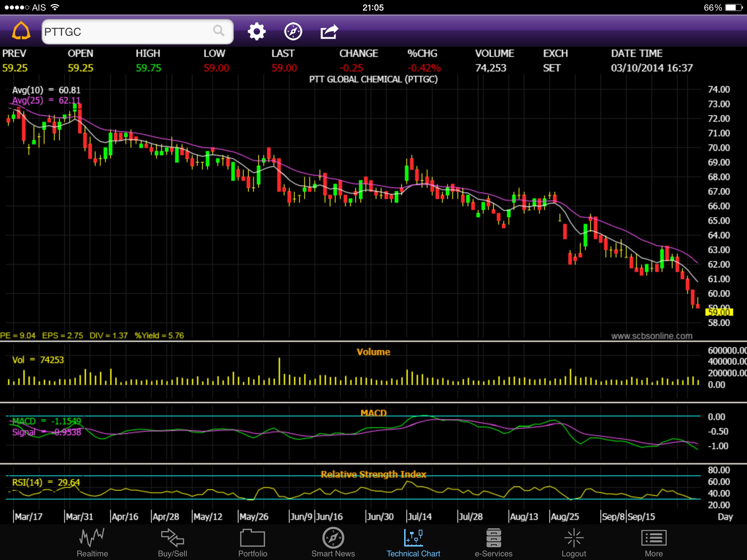Tap the 21:05 clock in status bar
This screenshot has width=747, height=560.
point(373,7)
